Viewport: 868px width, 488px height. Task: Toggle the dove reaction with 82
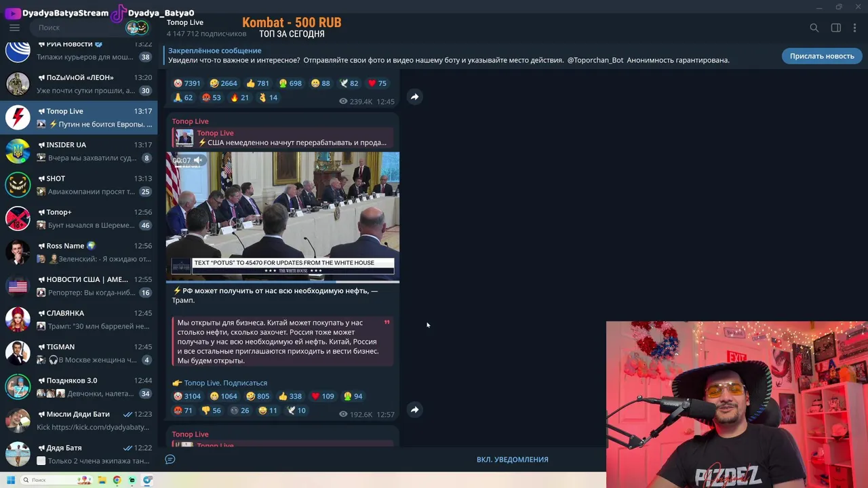(x=349, y=83)
